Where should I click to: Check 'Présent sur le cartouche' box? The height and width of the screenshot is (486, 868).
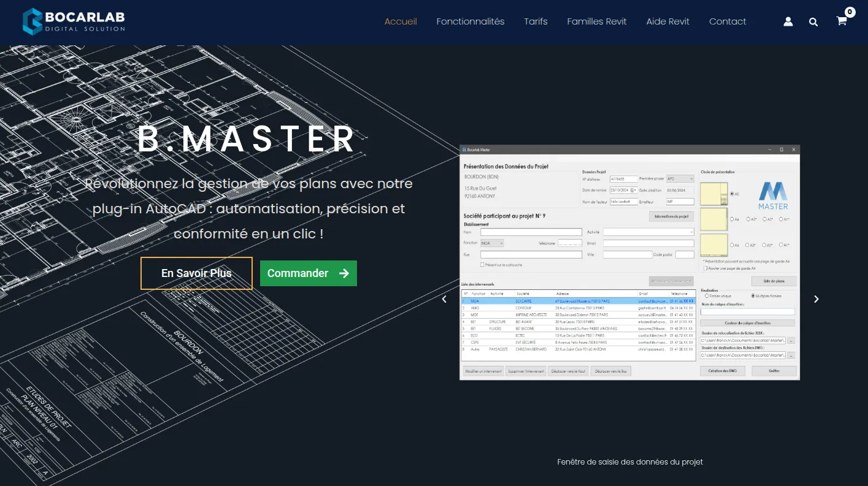pos(482,265)
